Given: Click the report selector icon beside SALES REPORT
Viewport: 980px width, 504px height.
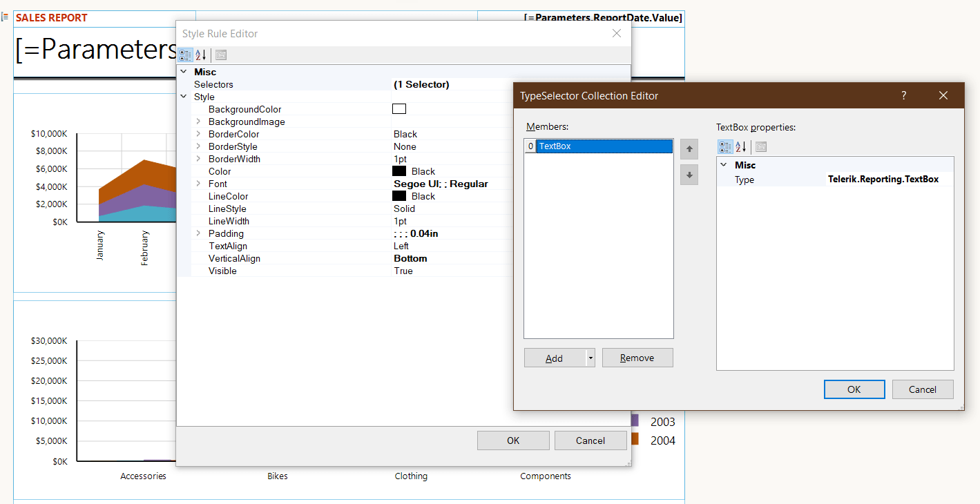Looking at the screenshot, I should (x=5, y=17).
